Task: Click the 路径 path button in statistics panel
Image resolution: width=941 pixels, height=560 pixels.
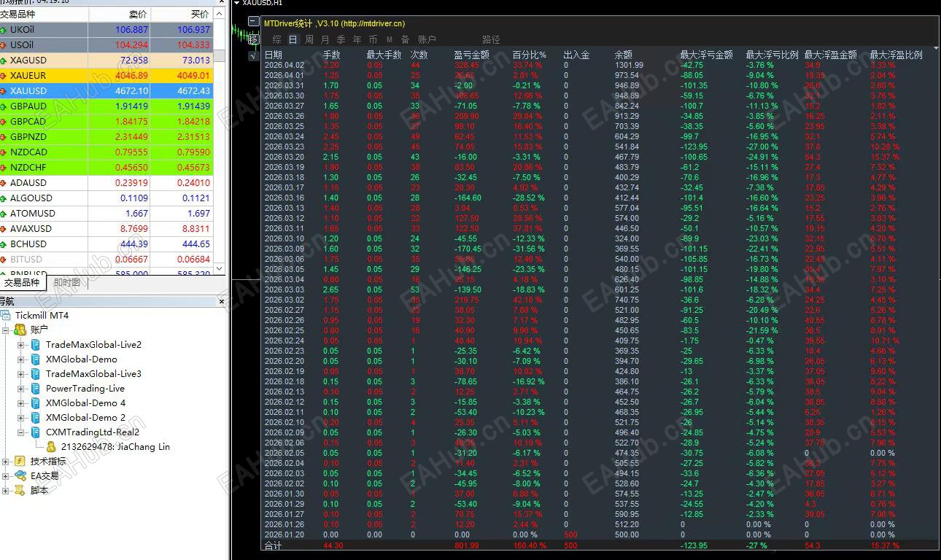Action: [492, 39]
